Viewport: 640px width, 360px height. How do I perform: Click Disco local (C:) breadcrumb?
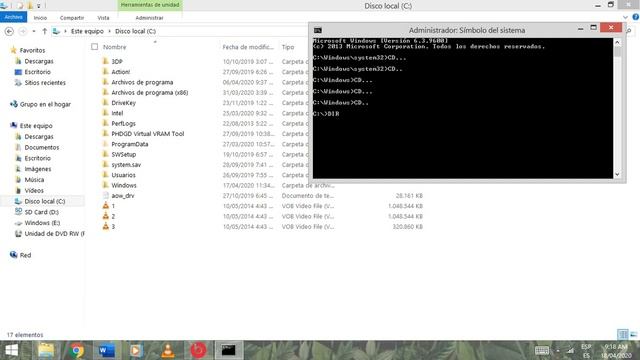[x=135, y=31]
